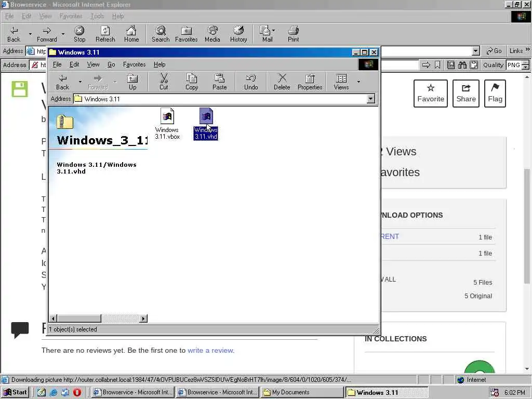Expand the Links toolbar chevron
Image resolution: width=532 pixels, height=399 pixels.
(x=528, y=49)
